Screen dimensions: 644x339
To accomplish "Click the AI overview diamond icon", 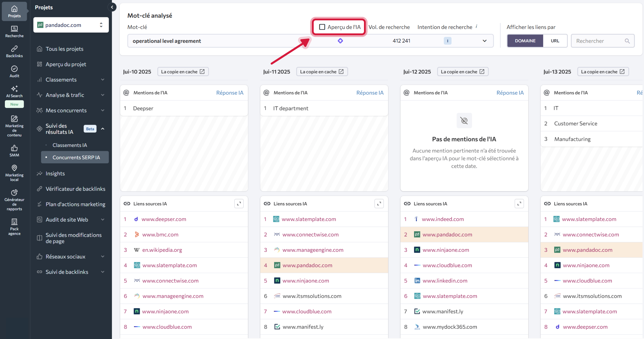I will point(340,41).
